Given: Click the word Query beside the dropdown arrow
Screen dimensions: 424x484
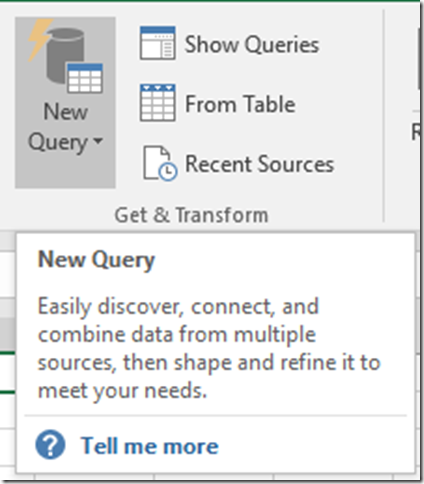Looking at the screenshot, I should tap(58, 142).
